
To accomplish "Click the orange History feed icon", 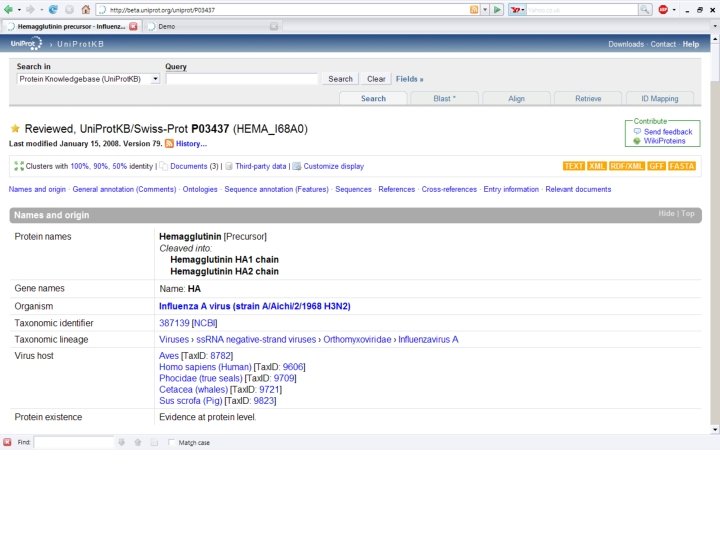I will [x=169, y=143].
